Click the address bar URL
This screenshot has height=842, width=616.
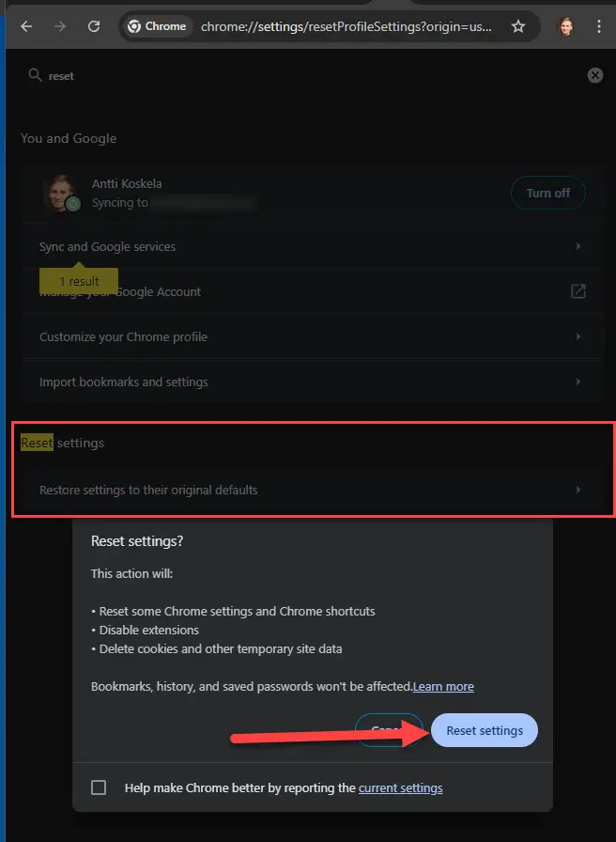346,26
